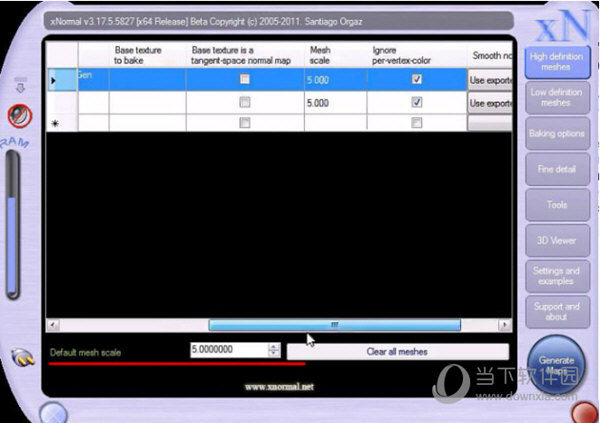Click the round blue button at bottom left
This screenshot has height=423, width=600.
click(53, 413)
